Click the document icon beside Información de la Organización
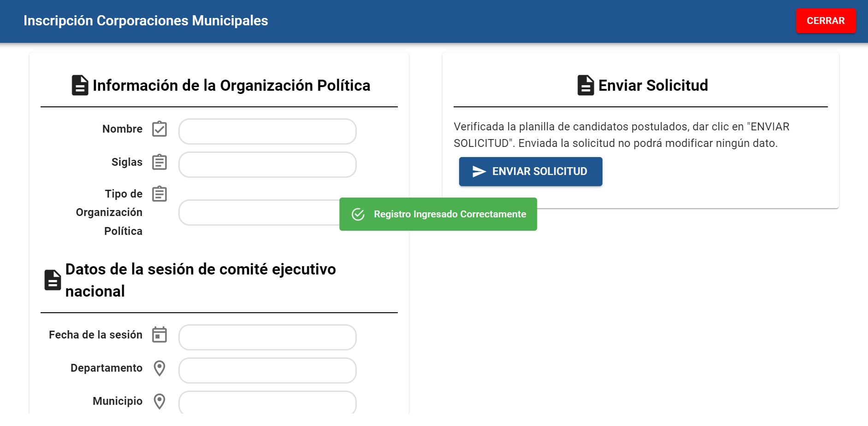 coord(80,85)
